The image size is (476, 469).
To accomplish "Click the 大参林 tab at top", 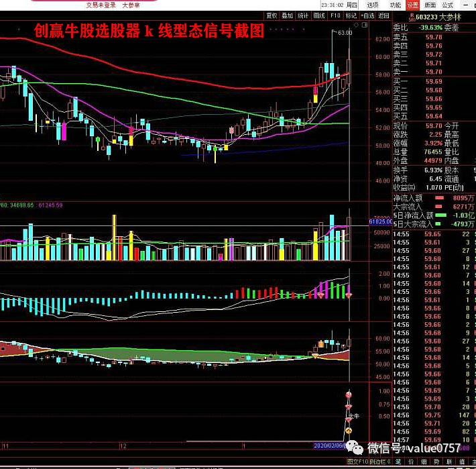I will pos(131,5).
